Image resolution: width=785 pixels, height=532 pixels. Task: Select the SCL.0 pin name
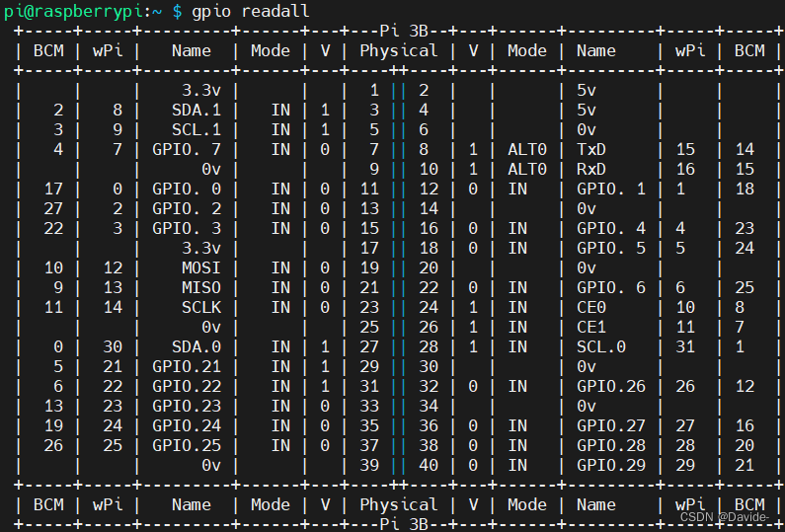pos(601,346)
